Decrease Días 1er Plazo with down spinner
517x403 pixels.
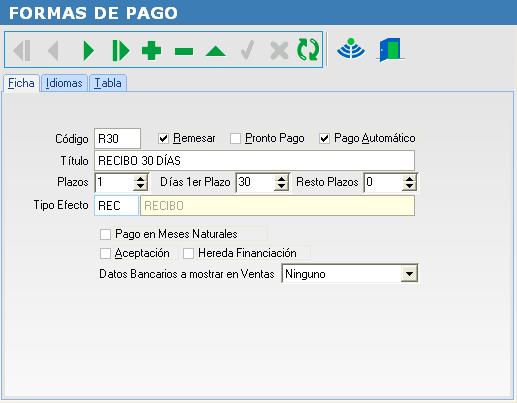pyautogui.click(x=282, y=187)
